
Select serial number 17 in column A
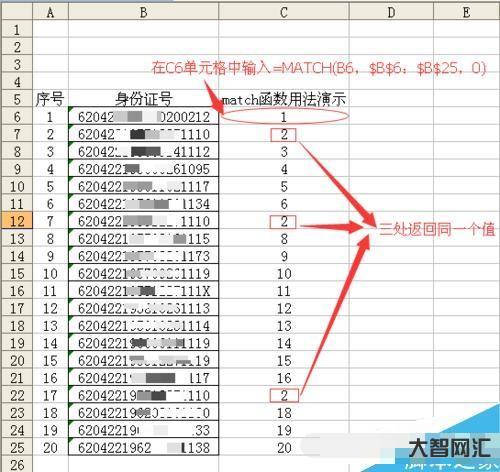tap(50, 395)
